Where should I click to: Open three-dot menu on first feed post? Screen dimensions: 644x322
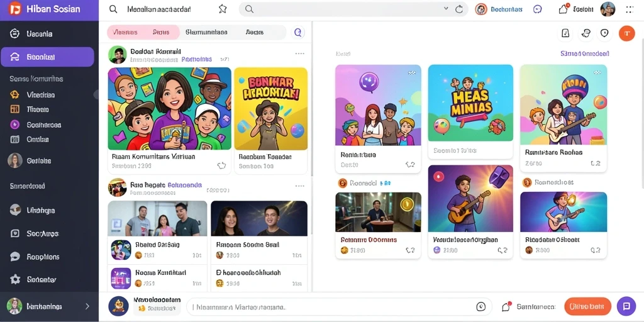300,53
